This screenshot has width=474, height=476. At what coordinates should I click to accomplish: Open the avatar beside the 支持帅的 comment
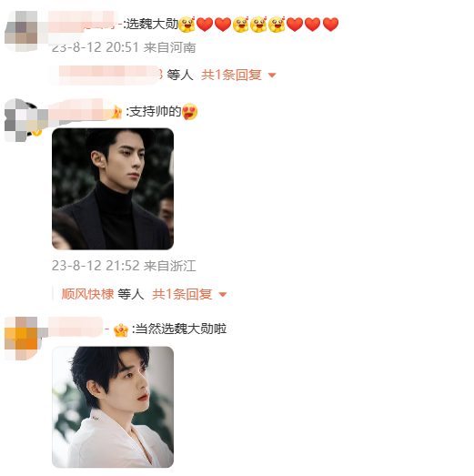(x=22, y=120)
